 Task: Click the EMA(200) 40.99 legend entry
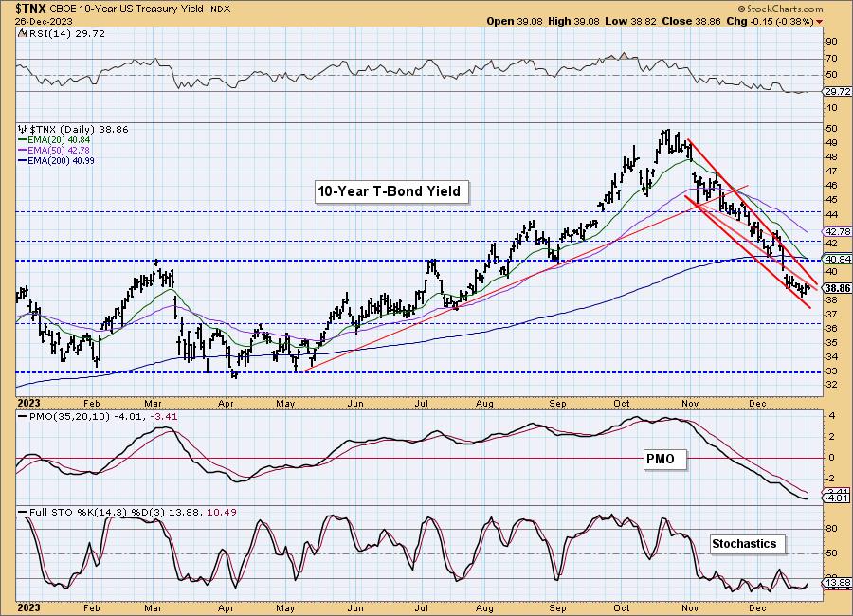click(x=57, y=160)
